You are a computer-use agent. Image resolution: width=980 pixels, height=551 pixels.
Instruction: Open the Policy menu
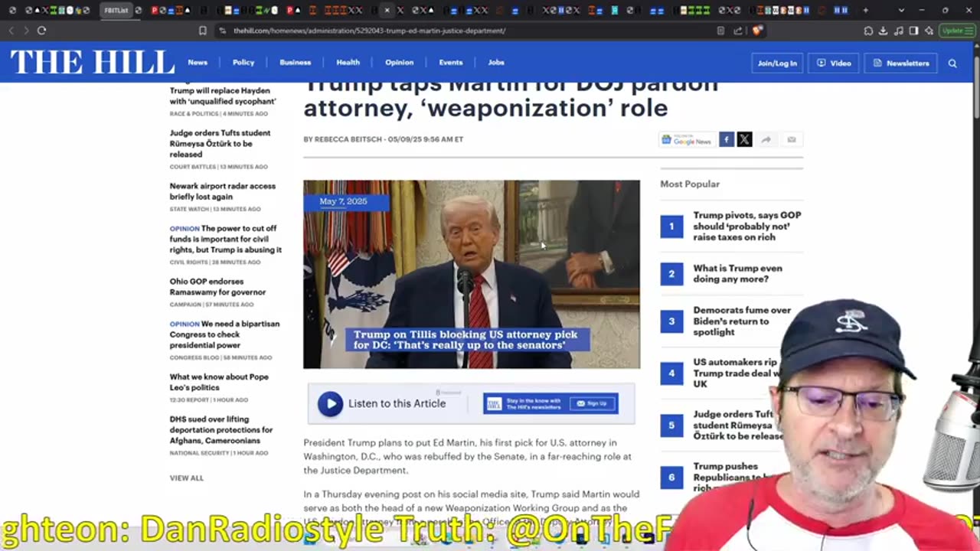(x=243, y=63)
